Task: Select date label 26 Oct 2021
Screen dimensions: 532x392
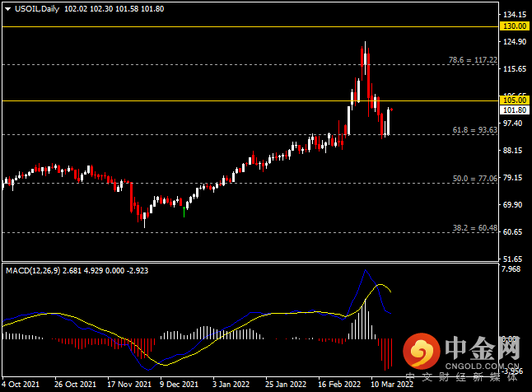Action: pyautogui.click(x=75, y=385)
